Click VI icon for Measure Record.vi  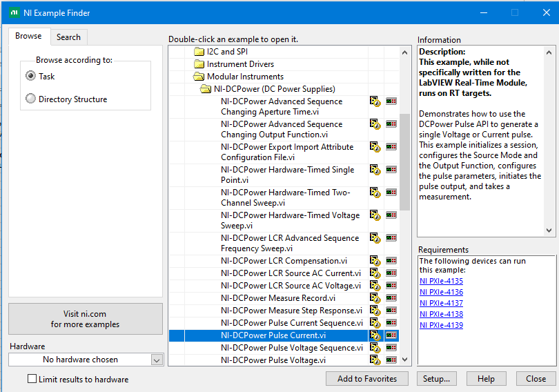[375, 298]
